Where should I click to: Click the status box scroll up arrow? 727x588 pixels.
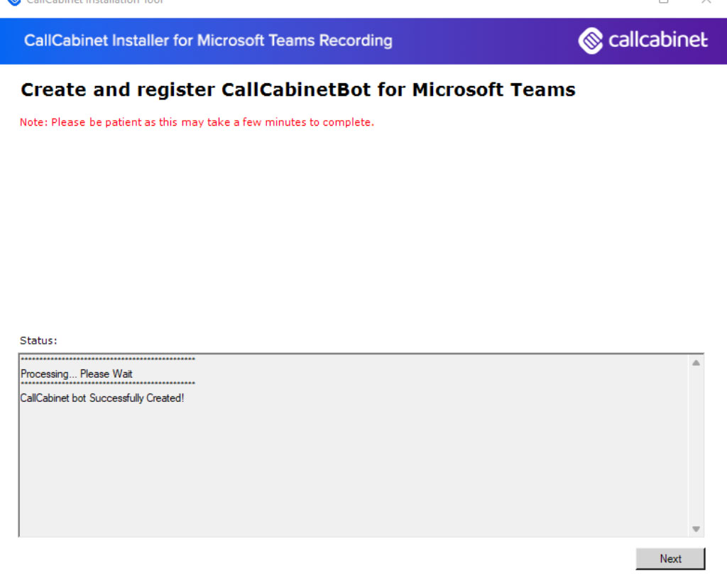(x=696, y=363)
